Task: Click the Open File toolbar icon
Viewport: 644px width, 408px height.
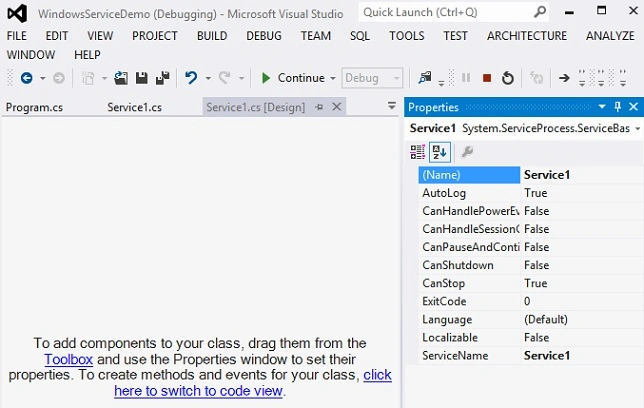Action: (x=121, y=78)
